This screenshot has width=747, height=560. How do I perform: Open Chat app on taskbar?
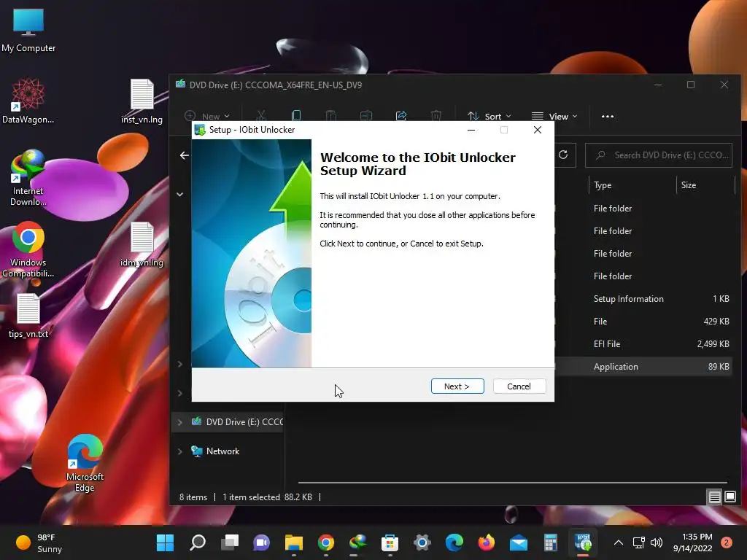pyautogui.click(x=262, y=542)
